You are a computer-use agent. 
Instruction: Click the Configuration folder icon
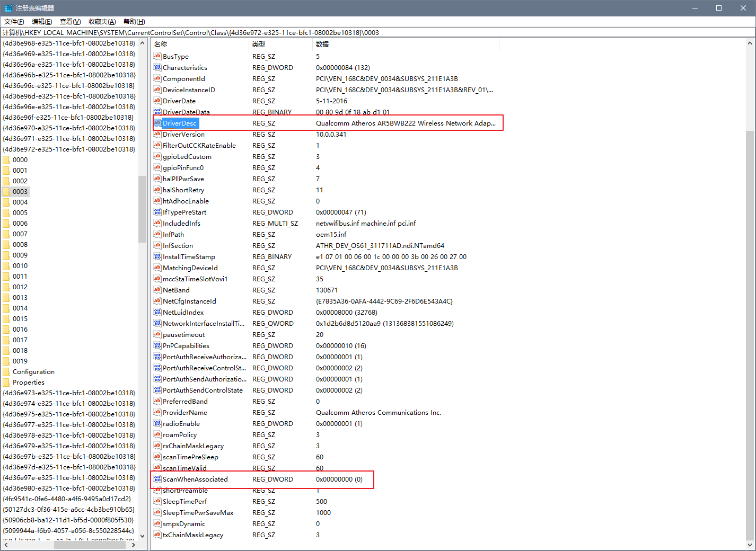tap(6, 371)
